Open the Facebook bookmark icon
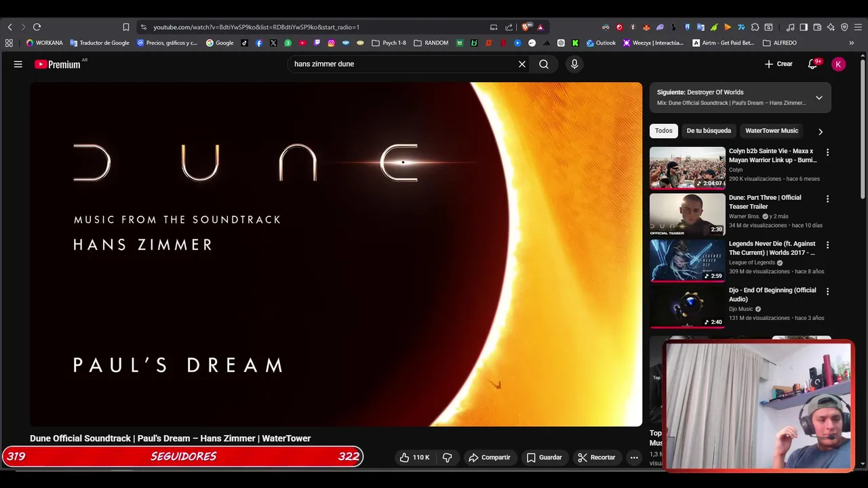The image size is (868, 488). click(259, 43)
